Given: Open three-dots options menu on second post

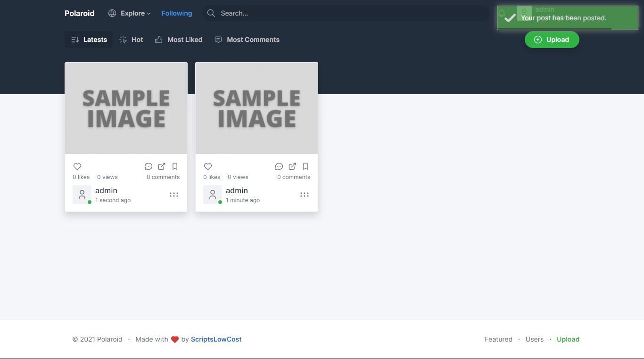Looking at the screenshot, I should [x=305, y=195].
